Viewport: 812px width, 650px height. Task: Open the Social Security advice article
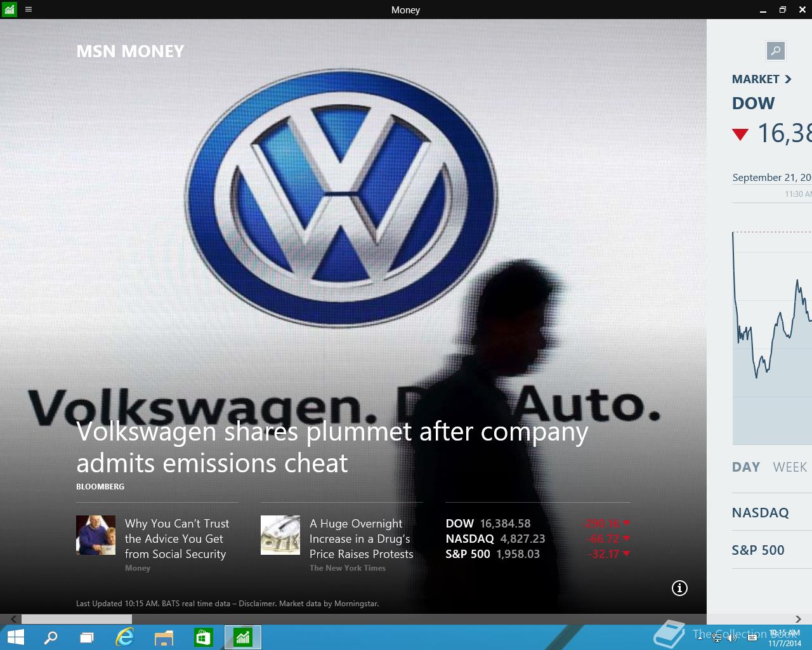pos(176,539)
